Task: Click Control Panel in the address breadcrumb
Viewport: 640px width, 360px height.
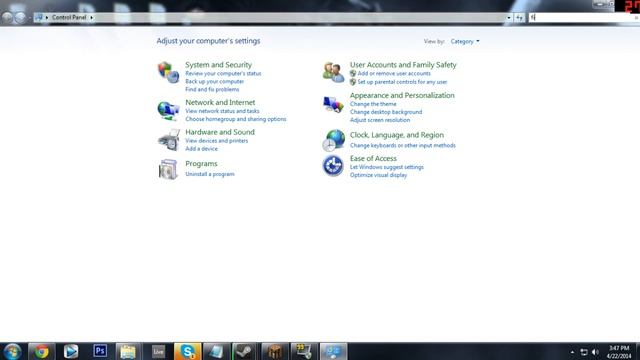Action: [x=69, y=18]
